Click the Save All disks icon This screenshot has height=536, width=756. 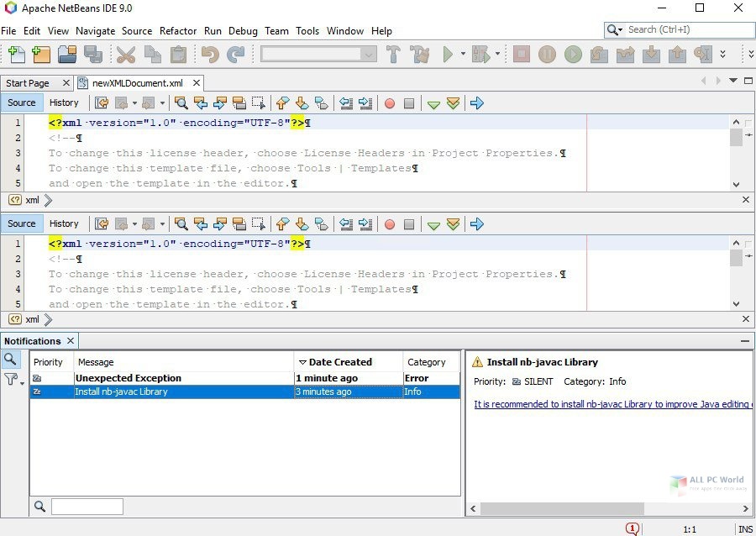pos(93,54)
